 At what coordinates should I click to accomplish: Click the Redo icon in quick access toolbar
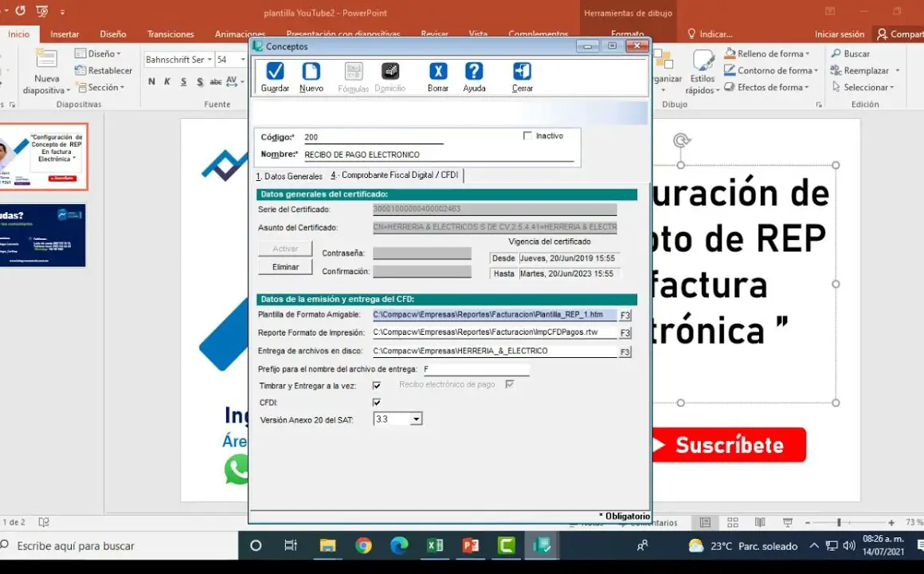pos(20,11)
